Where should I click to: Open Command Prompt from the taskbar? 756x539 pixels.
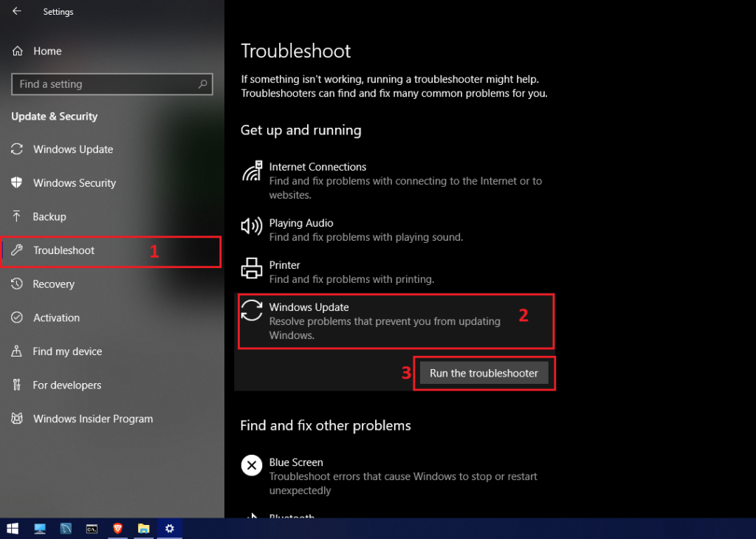pyautogui.click(x=92, y=529)
